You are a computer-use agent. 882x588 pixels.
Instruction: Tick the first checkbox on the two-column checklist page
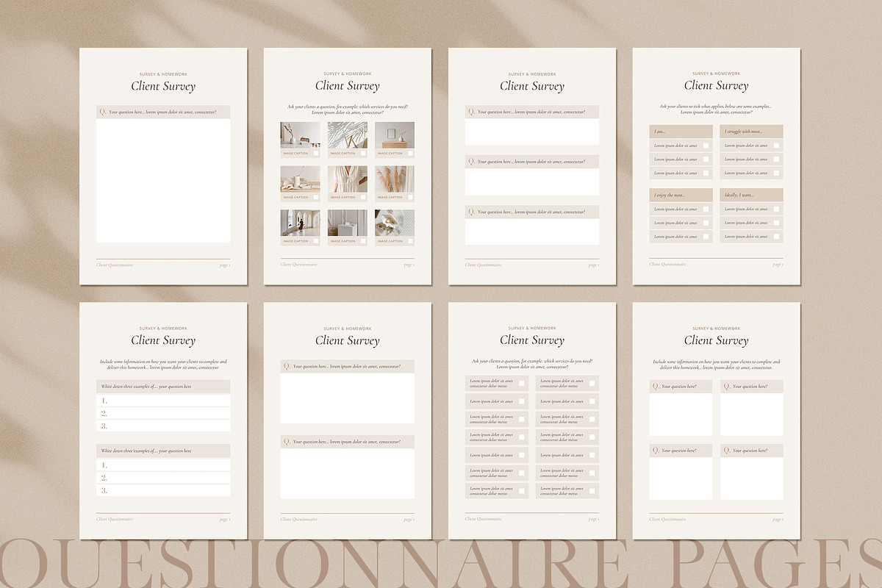[522, 383]
